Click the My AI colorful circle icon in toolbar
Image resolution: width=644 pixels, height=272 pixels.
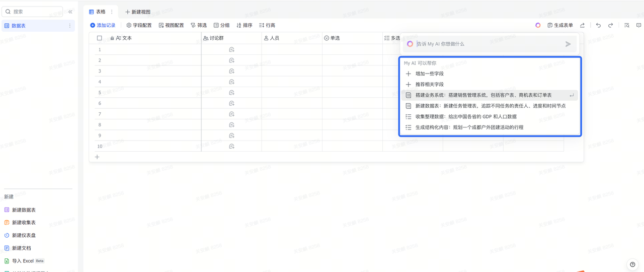538,25
